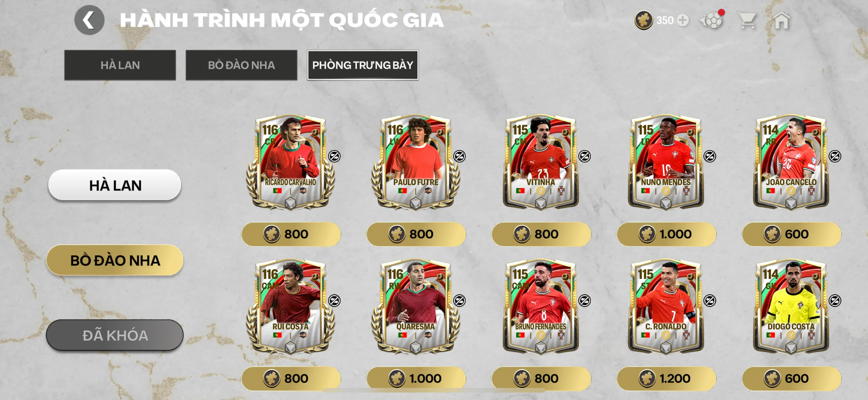
Task: Tap the untradeable icon beside Ricardo Carvalho
Action: click(x=334, y=156)
